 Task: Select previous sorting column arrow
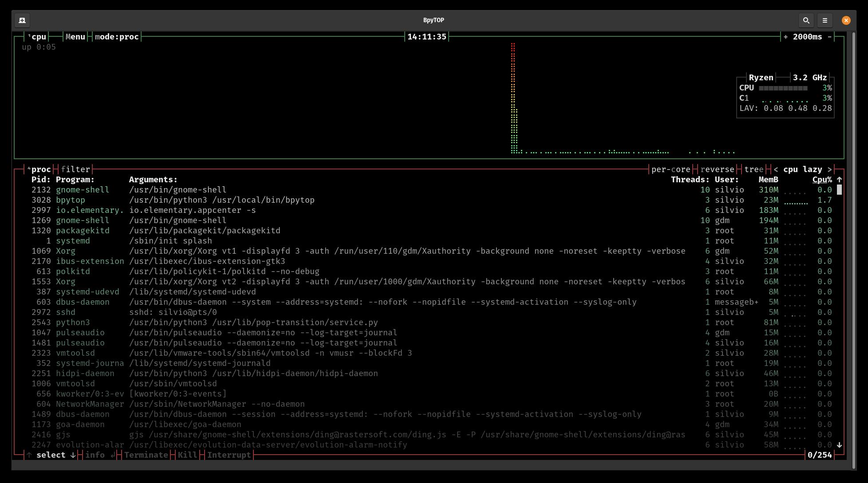tap(776, 169)
